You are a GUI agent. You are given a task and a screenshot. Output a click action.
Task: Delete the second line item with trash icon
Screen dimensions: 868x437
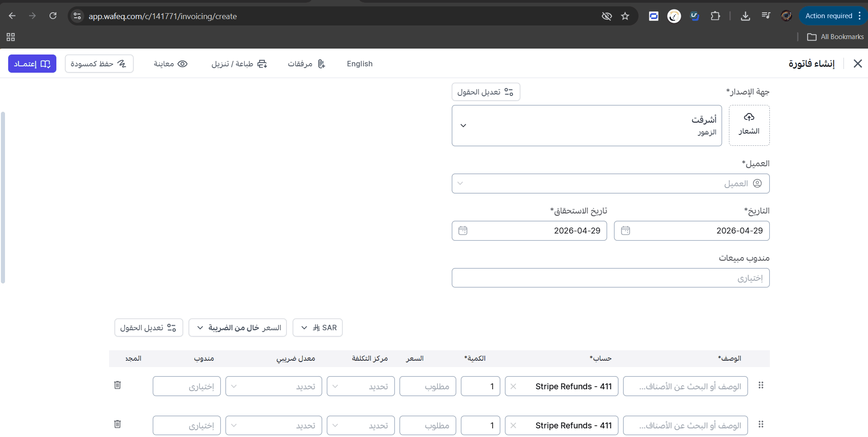tap(117, 424)
